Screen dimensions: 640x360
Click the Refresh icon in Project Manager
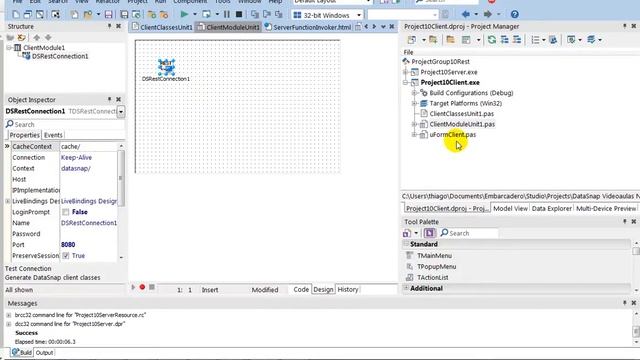click(x=492, y=40)
